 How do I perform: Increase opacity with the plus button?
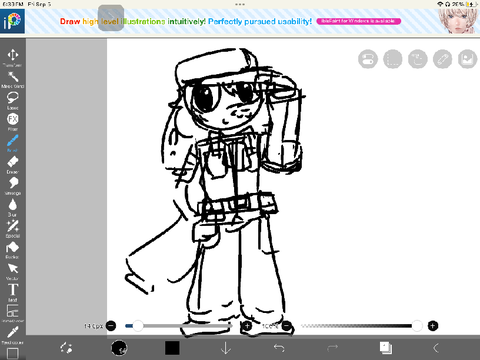click(x=433, y=326)
